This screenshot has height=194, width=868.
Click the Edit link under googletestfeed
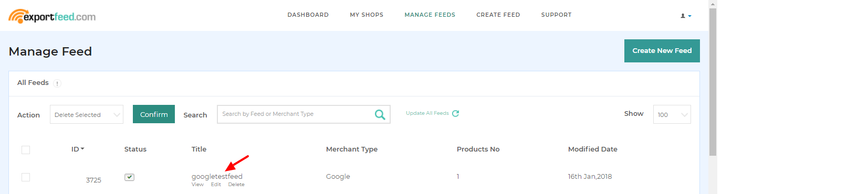click(216, 185)
